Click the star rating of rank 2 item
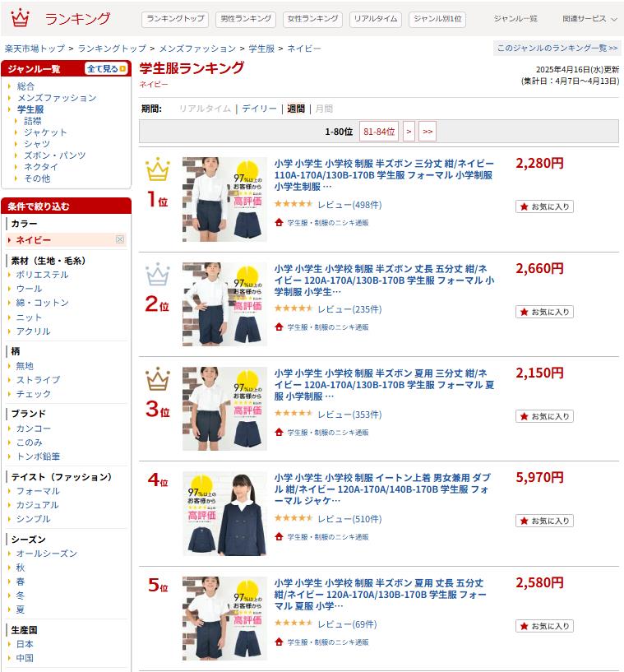The height and width of the screenshot is (672, 624). point(294,308)
